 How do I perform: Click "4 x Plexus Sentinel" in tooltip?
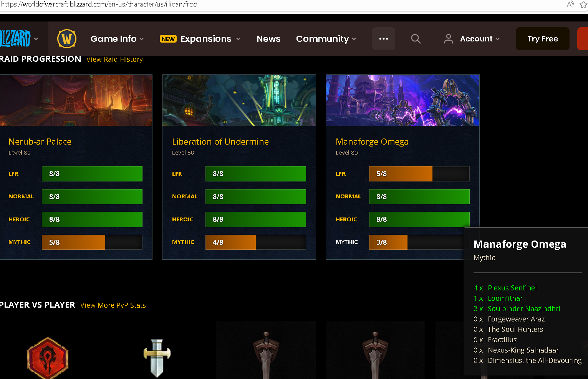pos(505,288)
